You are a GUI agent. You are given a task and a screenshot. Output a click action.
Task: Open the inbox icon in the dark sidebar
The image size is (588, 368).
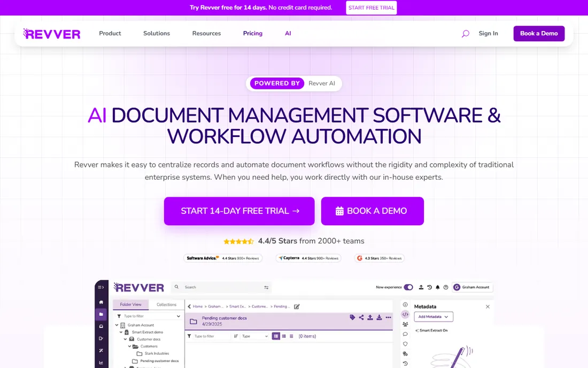coord(101,326)
